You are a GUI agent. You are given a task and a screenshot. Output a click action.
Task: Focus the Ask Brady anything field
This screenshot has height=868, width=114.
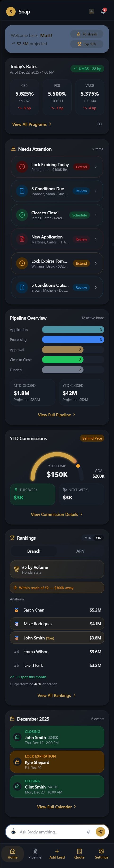[51, 832]
